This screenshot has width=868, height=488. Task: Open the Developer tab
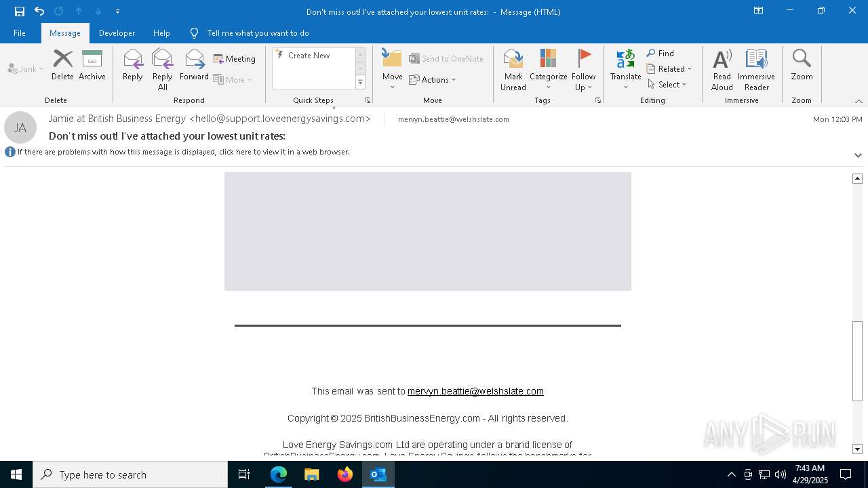pos(117,33)
